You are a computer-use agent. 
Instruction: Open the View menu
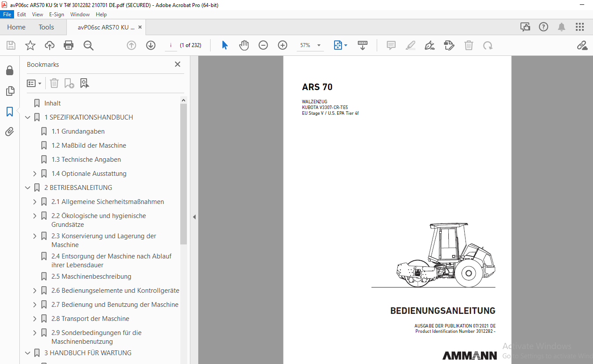pos(37,15)
